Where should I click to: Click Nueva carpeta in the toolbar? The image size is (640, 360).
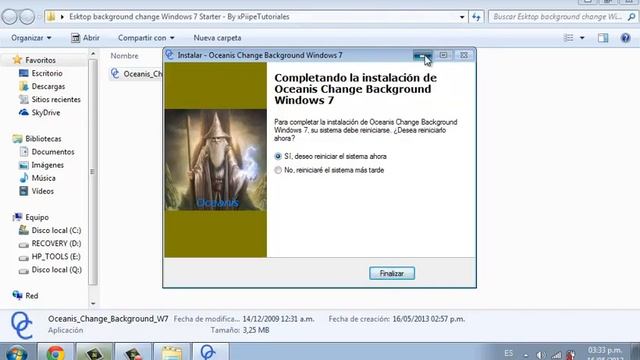217,38
